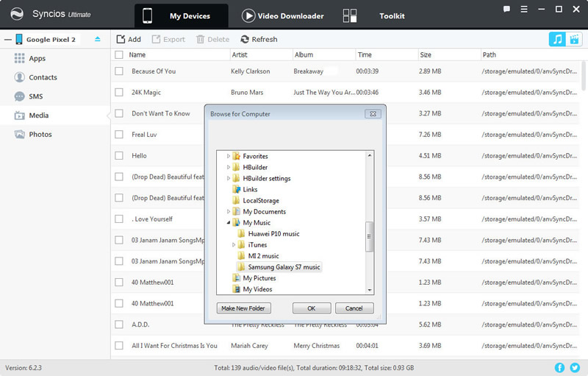Close the Browse for Computer dialog

click(x=373, y=114)
